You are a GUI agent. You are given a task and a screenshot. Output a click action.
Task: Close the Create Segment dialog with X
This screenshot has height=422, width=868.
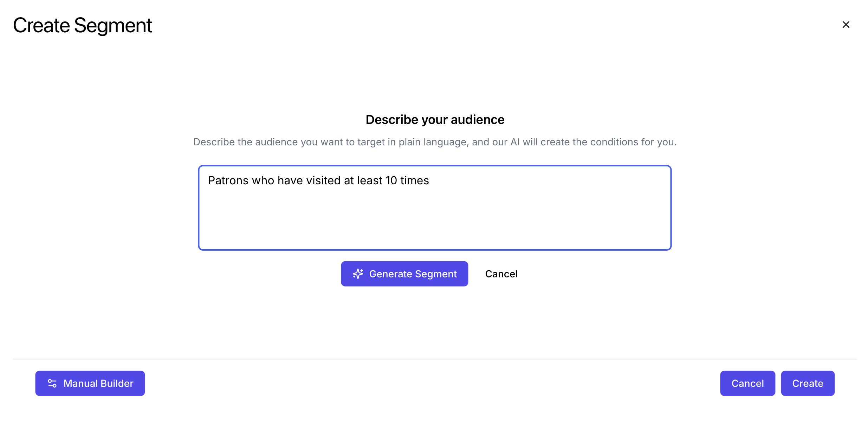coord(846,25)
